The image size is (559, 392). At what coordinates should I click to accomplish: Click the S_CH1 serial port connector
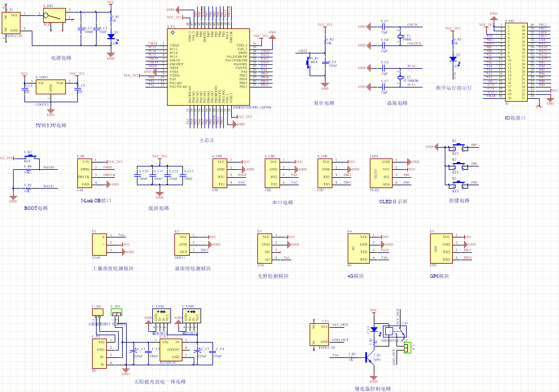tap(220, 173)
